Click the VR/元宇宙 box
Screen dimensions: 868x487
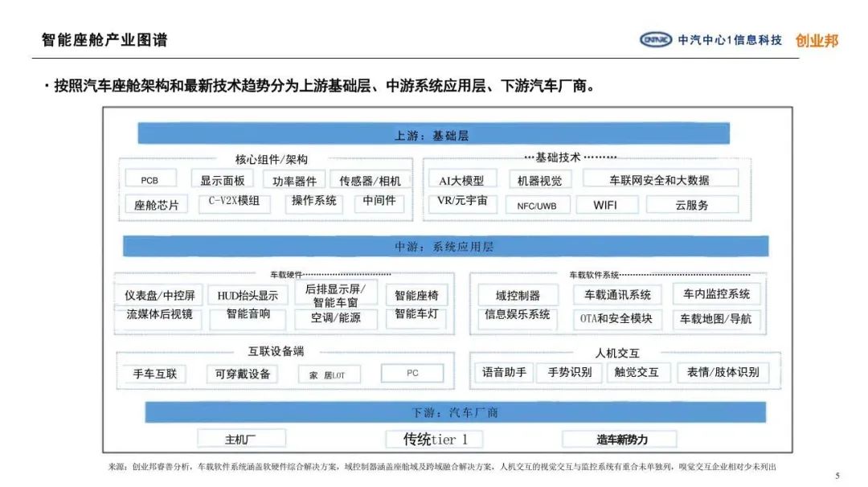click(462, 202)
